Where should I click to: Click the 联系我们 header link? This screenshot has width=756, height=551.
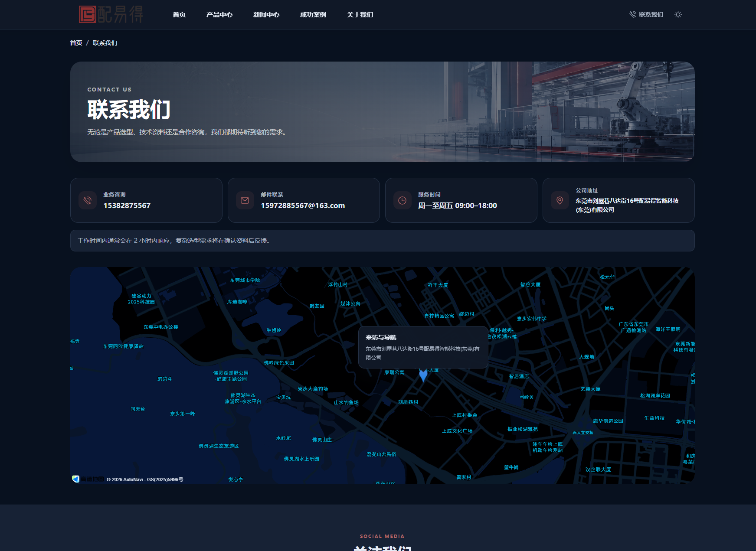pyautogui.click(x=646, y=14)
